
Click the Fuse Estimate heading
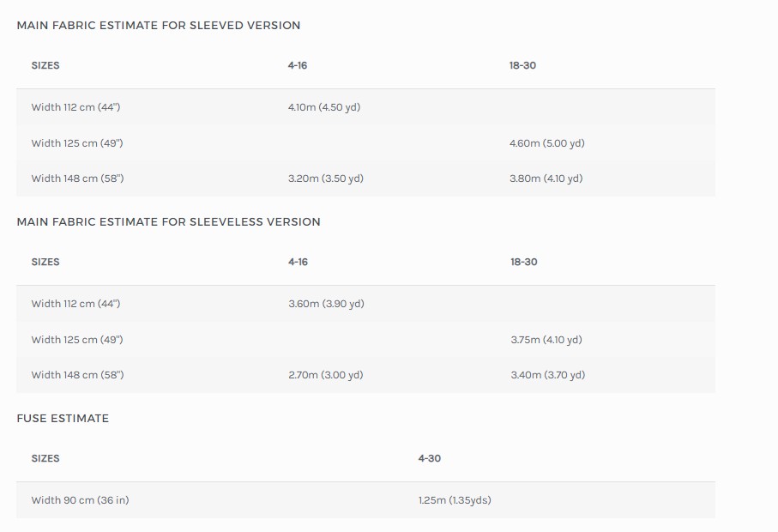point(63,419)
